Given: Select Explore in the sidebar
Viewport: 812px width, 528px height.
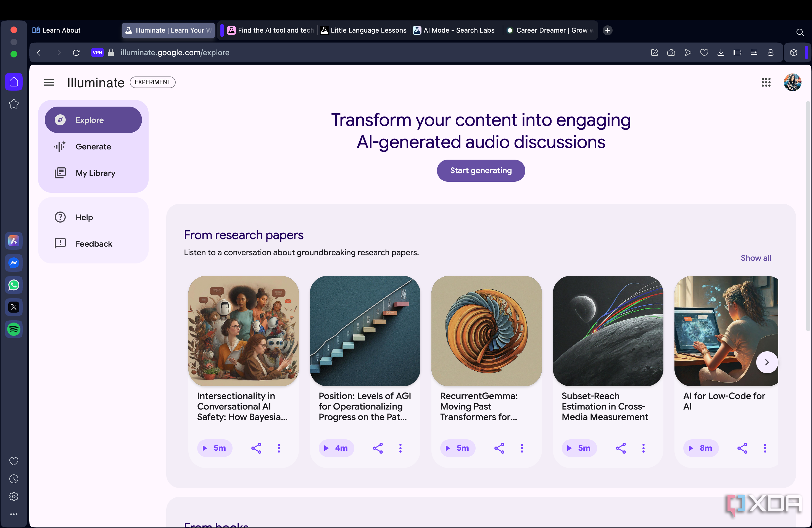Looking at the screenshot, I should pyautogui.click(x=93, y=120).
